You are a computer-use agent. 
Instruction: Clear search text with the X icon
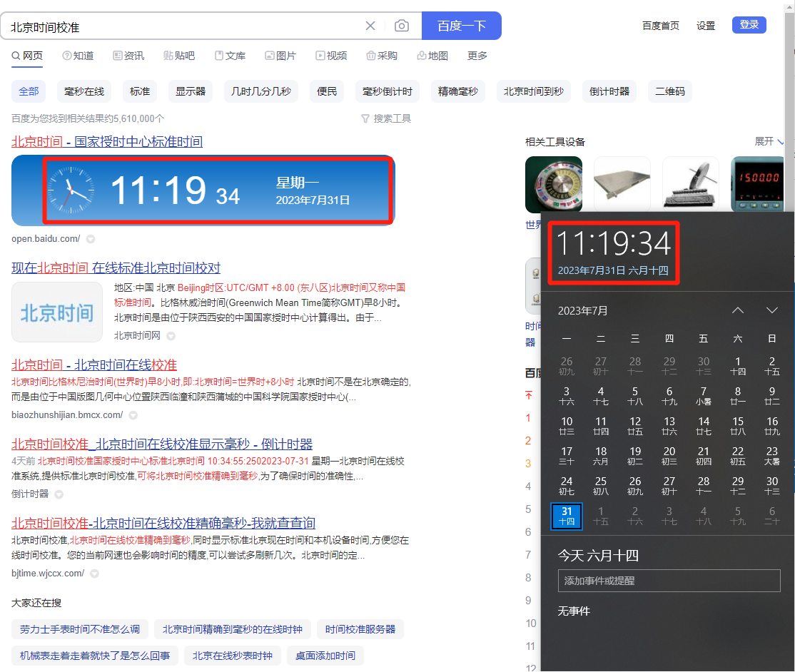point(370,26)
